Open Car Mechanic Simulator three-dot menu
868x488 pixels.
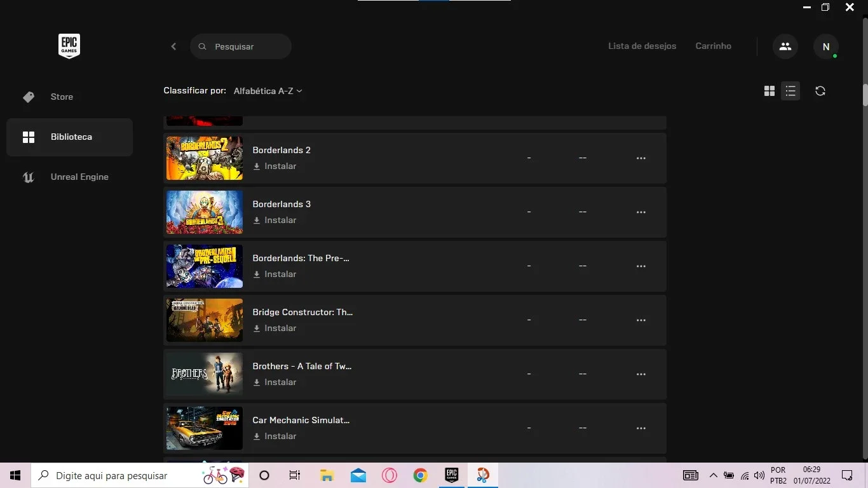[x=641, y=428]
